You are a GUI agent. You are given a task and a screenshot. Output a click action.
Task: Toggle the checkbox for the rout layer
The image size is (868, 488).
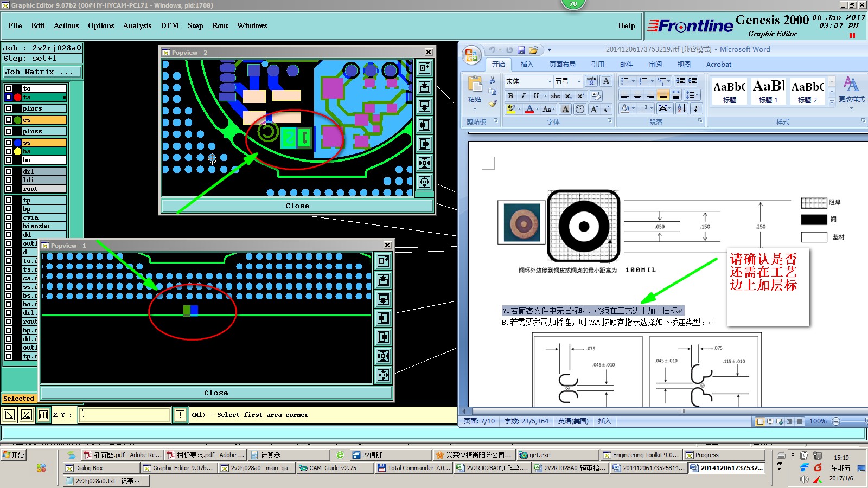9,189
